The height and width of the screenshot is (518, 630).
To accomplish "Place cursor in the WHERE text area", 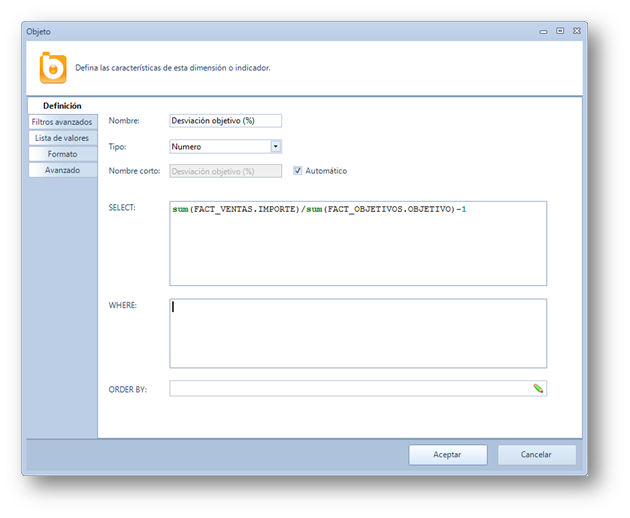I will [358, 333].
